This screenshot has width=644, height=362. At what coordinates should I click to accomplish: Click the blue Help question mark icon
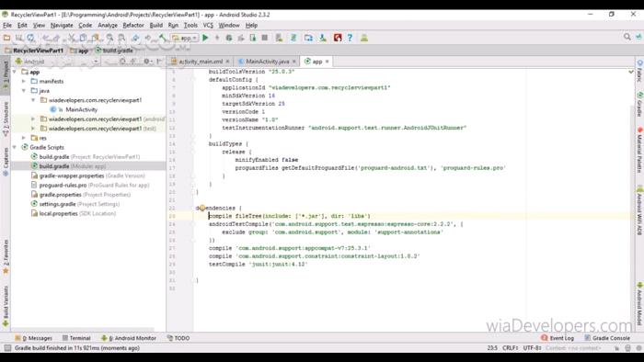point(350,38)
